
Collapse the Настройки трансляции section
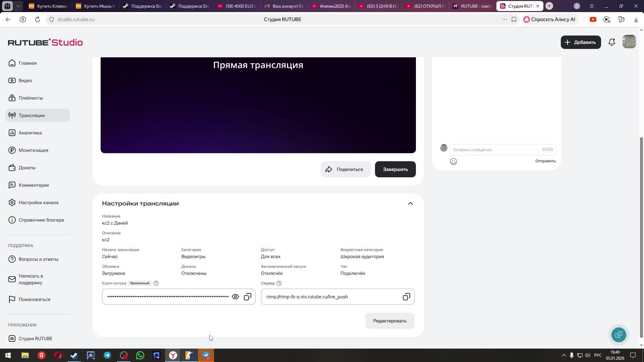[x=411, y=203]
